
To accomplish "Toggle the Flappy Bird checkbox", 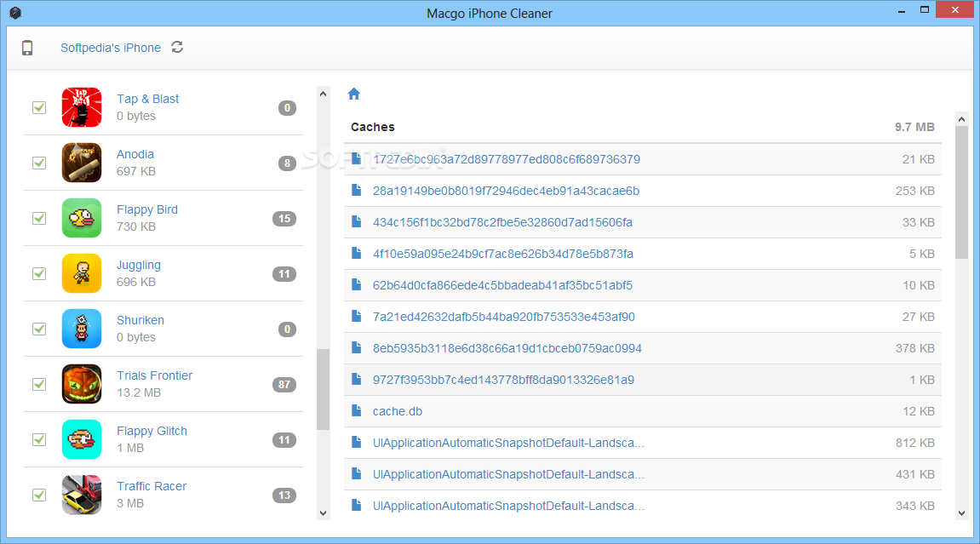I will (x=39, y=218).
